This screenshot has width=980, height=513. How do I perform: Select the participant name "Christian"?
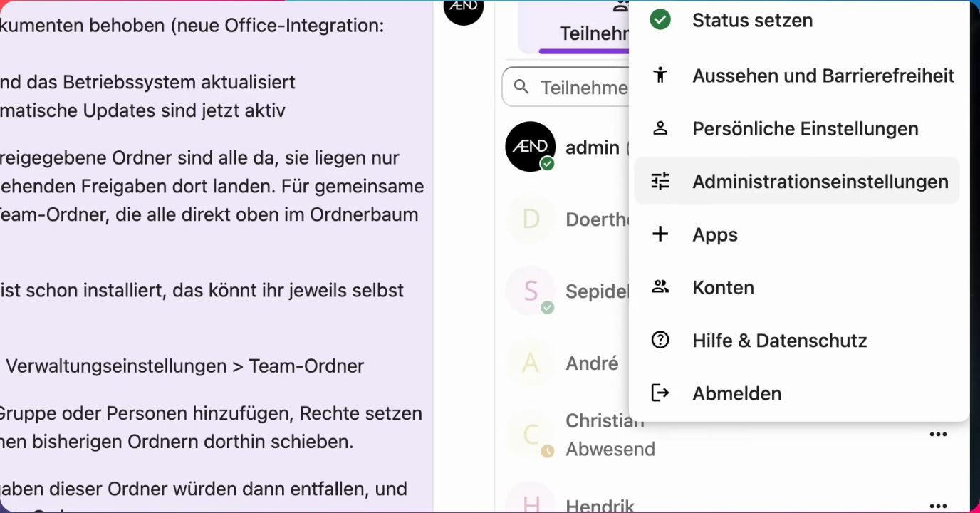(605, 421)
